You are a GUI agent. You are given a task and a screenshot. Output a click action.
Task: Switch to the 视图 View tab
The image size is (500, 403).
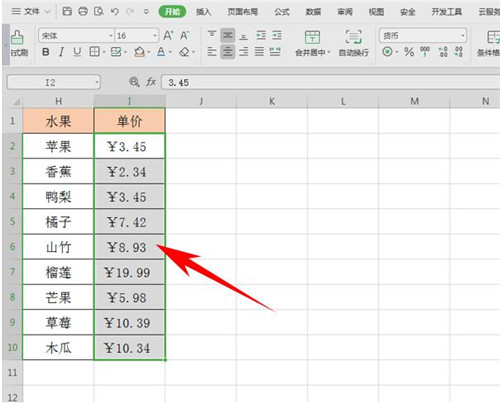point(376,12)
